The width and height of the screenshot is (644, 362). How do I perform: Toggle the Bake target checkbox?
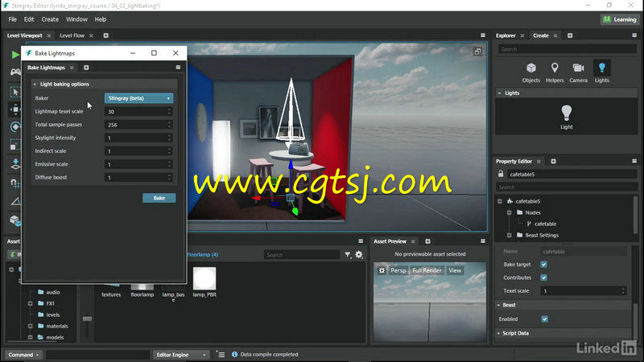[x=544, y=265]
